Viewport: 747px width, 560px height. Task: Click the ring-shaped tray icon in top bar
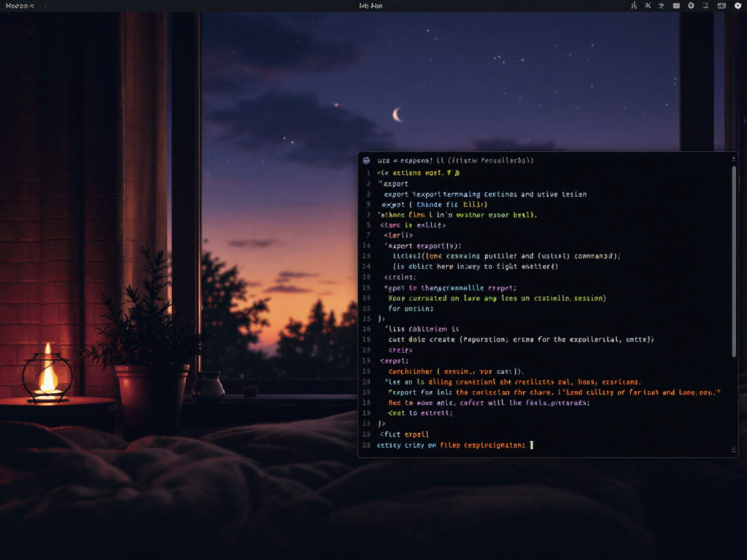coord(691,6)
